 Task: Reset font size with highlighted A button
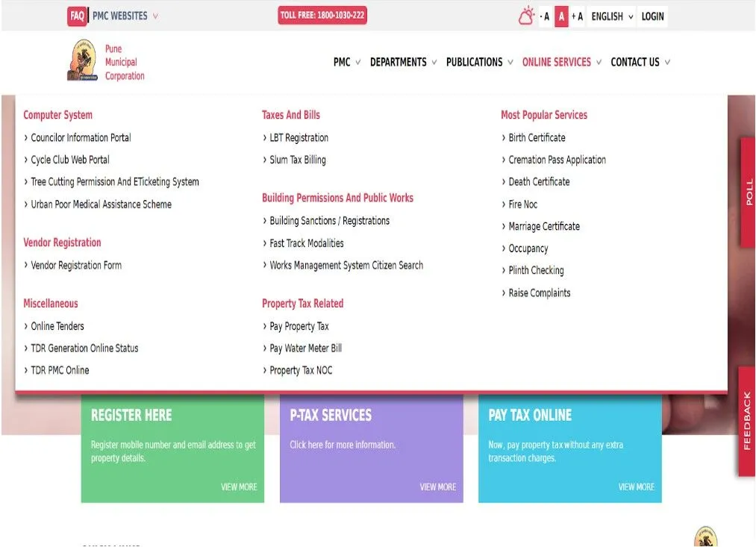coord(561,16)
